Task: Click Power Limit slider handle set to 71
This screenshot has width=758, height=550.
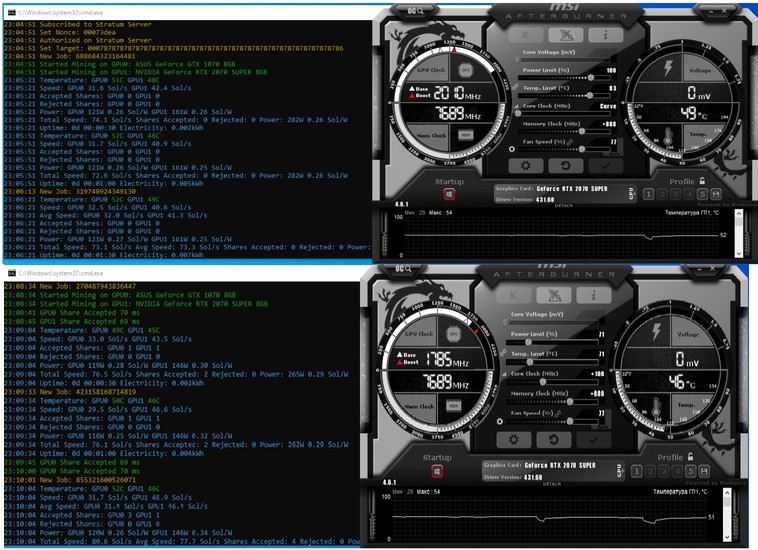Action: click(x=528, y=342)
